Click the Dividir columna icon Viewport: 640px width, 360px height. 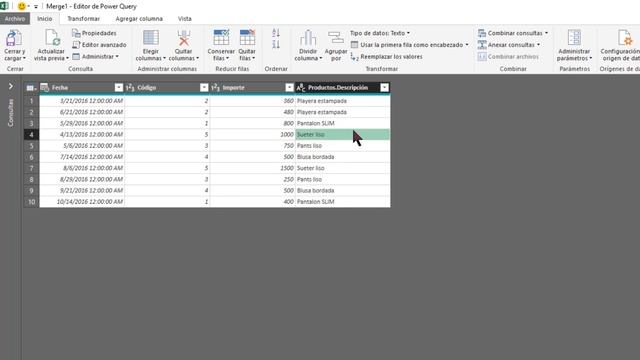(308, 38)
